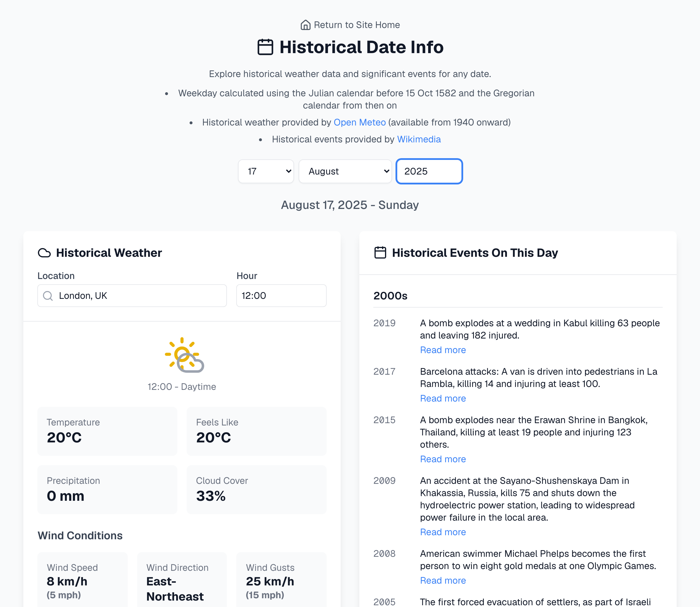This screenshot has width=700, height=607.
Task: Click the calendar icon next to Historical Date Info
Action: pyautogui.click(x=265, y=47)
